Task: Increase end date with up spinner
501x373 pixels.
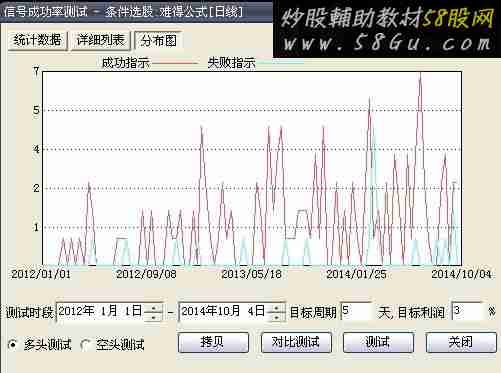Action: coord(276,307)
